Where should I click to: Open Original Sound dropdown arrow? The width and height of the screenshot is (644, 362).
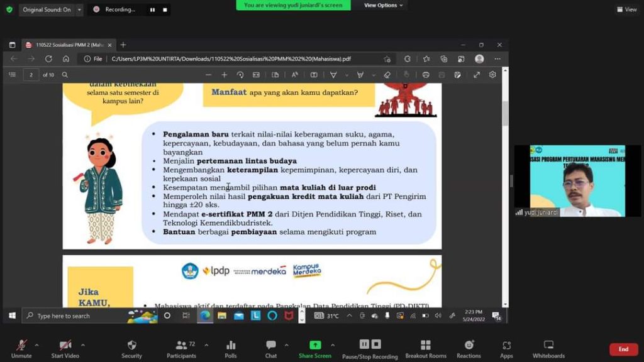point(79,9)
